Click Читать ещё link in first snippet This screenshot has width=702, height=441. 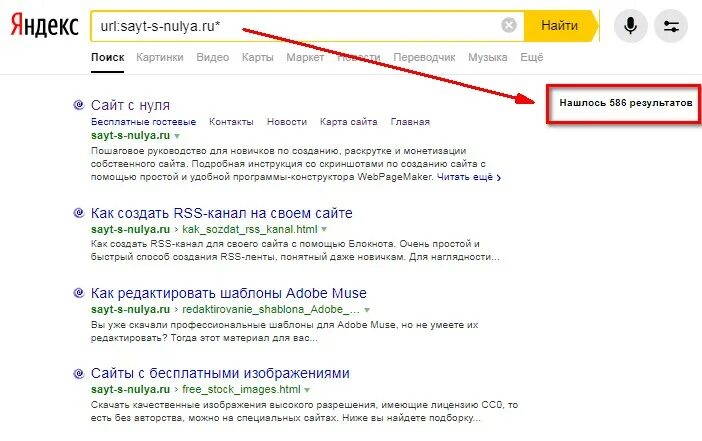coord(469,177)
